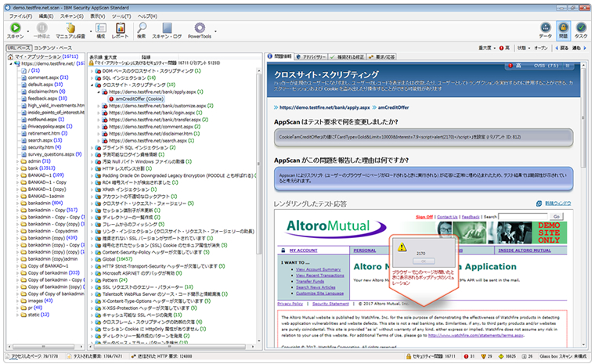This screenshot has height=364, width=595.
Task: Click View Account Summary link in rendered page
Action: 319,269
